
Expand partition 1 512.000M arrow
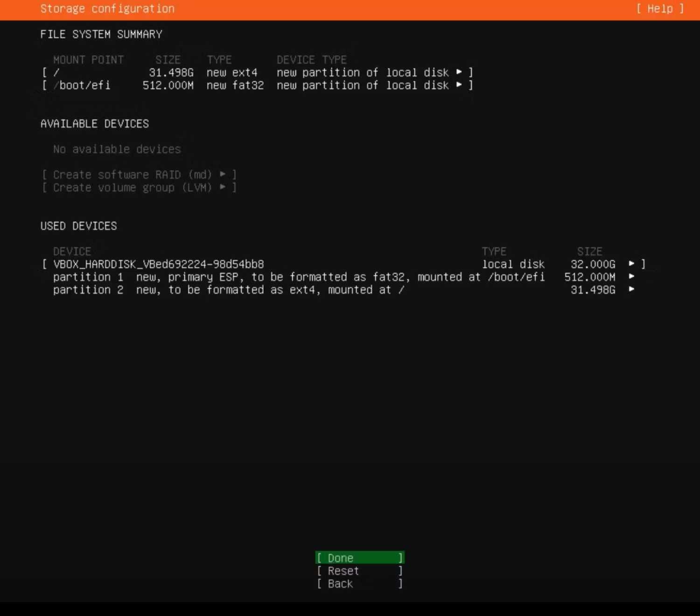[631, 276]
